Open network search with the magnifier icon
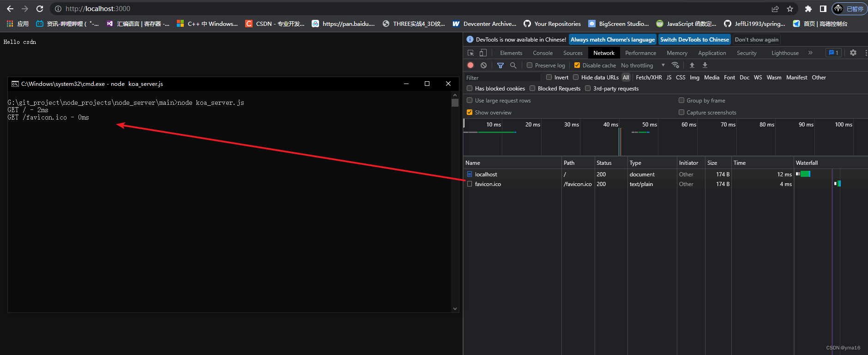This screenshot has height=355, width=868. pyautogui.click(x=513, y=65)
